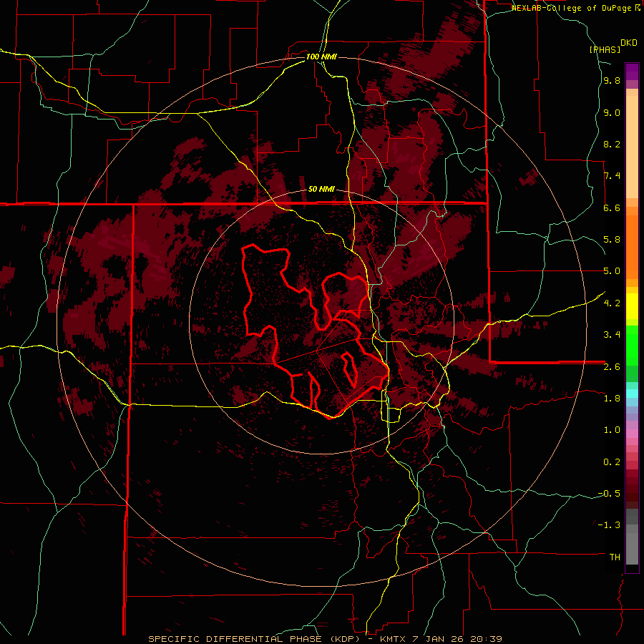
Task: Click the 0.2 legend value
Action: click(x=612, y=462)
